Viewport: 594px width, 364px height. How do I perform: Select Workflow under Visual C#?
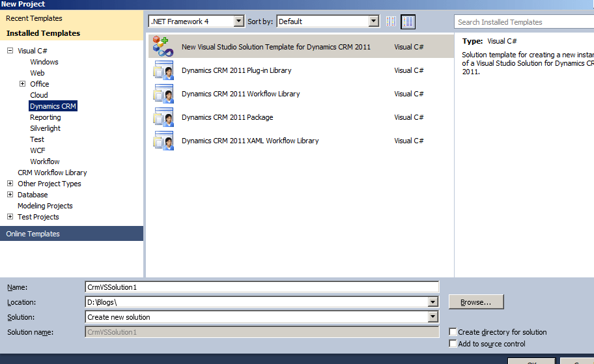pyautogui.click(x=45, y=161)
